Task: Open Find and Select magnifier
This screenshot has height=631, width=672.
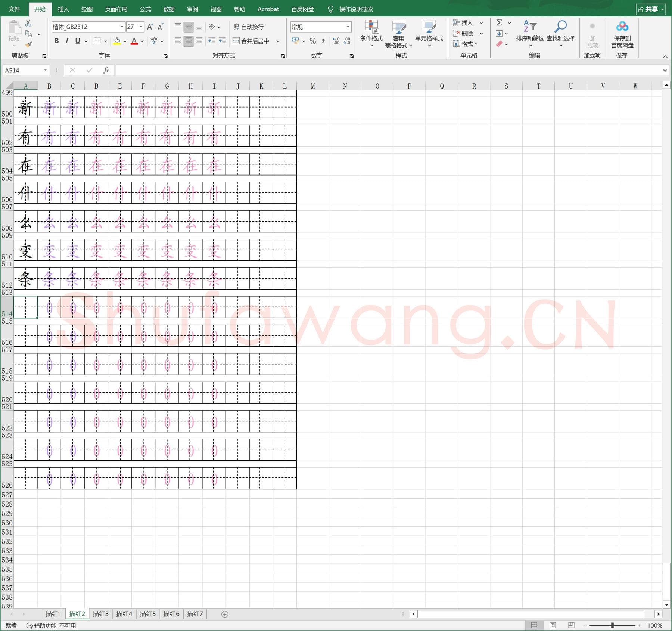Action: [560, 34]
